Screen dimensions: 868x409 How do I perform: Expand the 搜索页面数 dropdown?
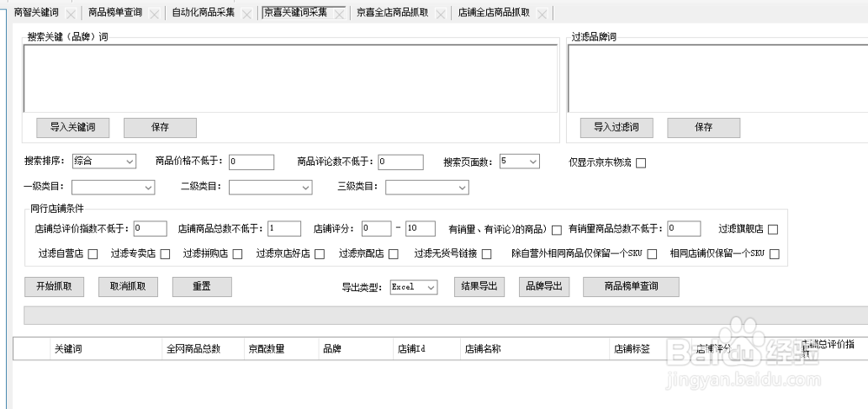[x=519, y=161]
